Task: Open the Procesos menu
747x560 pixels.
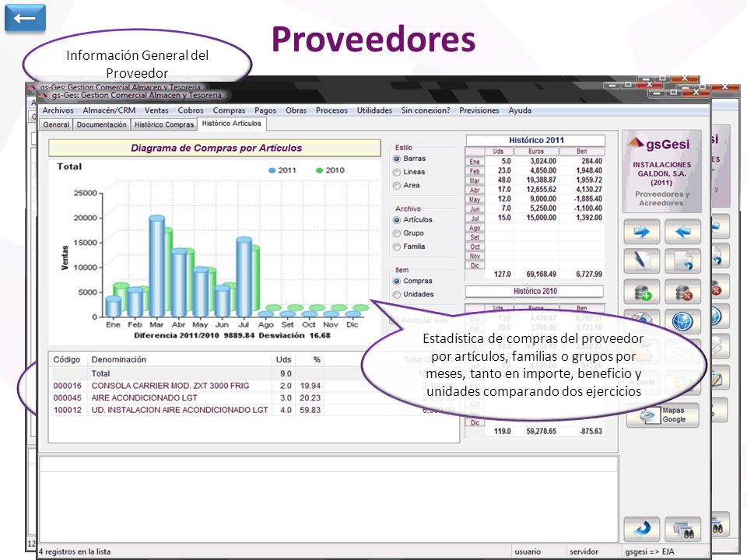Action: 331,110
